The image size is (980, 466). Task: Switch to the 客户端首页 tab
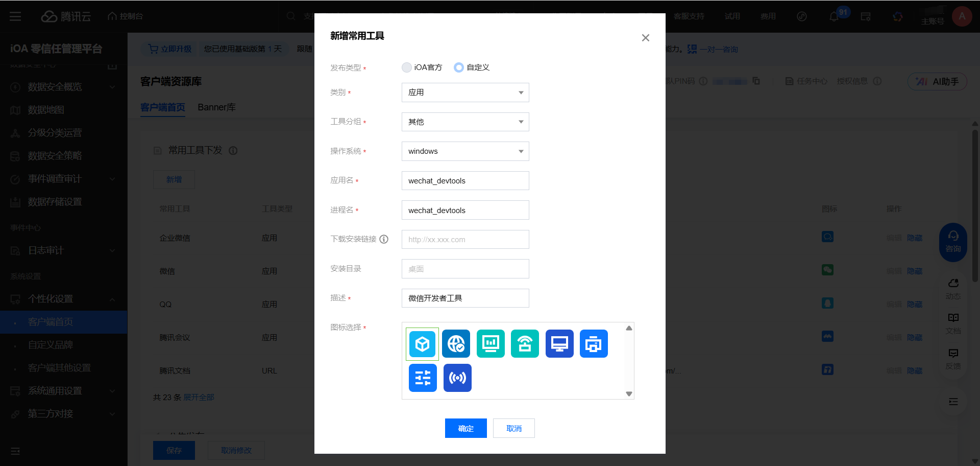pyautogui.click(x=163, y=107)
